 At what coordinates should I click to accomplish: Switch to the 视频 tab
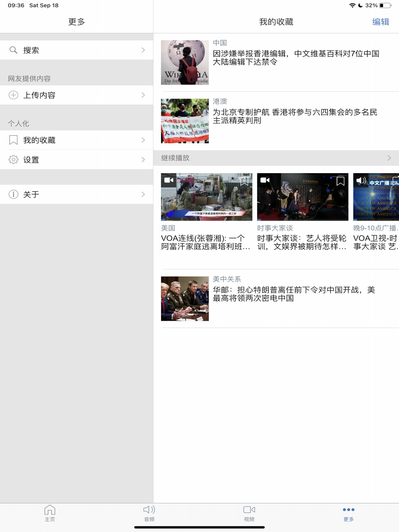[249, 513]
